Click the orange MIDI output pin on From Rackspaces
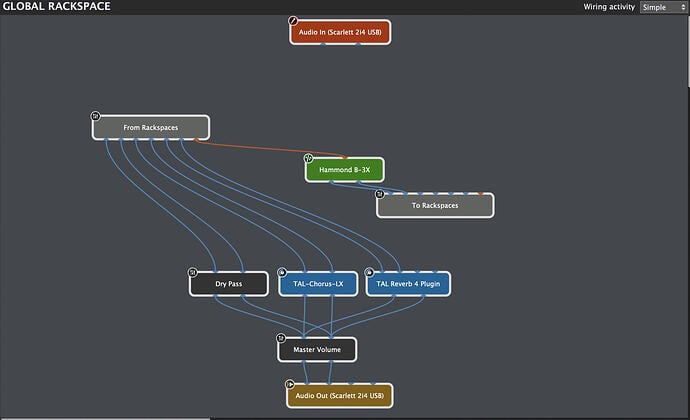This screenshot has height=420, width=690. 196,140
